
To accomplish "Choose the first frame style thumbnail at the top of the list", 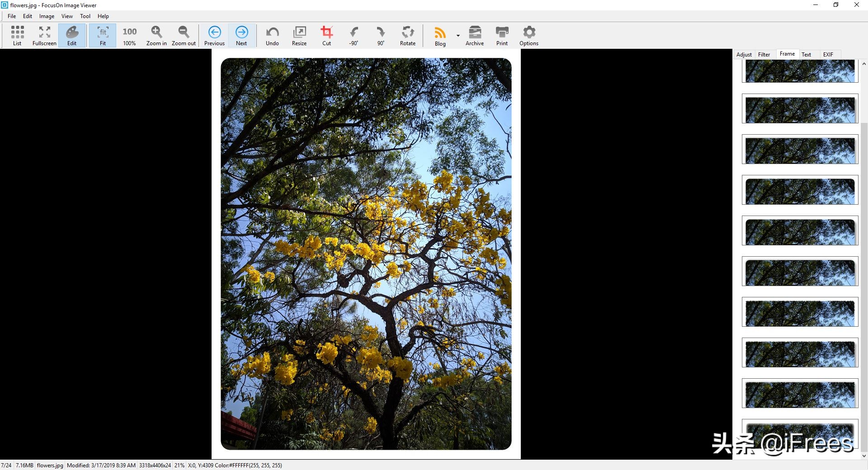I will pyautogui.click(x=800, y=71).
